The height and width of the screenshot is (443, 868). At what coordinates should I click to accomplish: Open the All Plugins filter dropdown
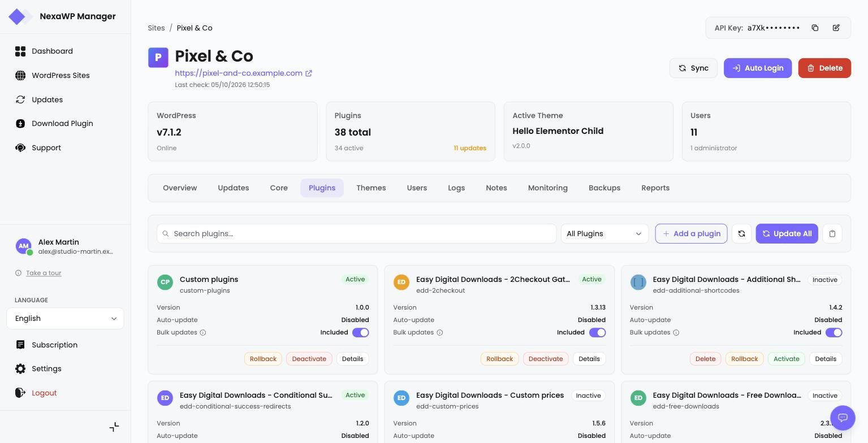tap(604, 233)
